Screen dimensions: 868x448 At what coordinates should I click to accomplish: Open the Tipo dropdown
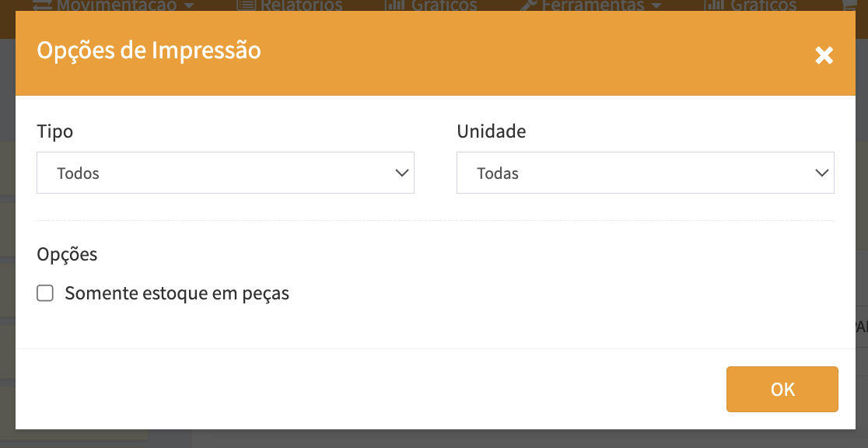(225, 173)
